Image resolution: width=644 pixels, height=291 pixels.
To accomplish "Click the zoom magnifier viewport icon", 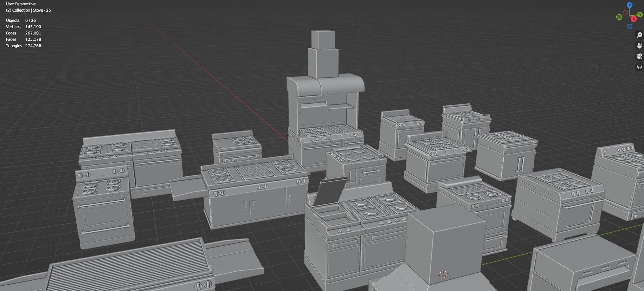I will (x=639, y=35).
